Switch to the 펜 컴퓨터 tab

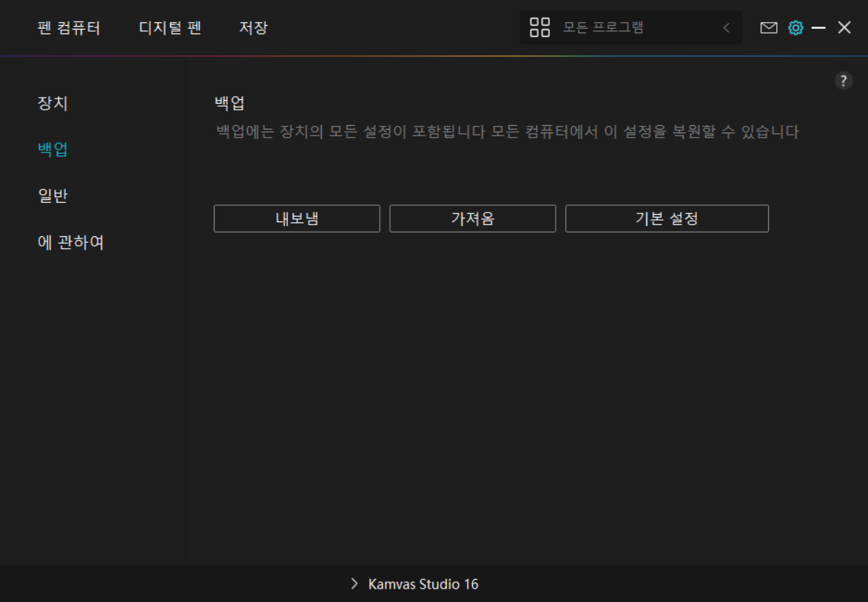[x=69, y=28]
